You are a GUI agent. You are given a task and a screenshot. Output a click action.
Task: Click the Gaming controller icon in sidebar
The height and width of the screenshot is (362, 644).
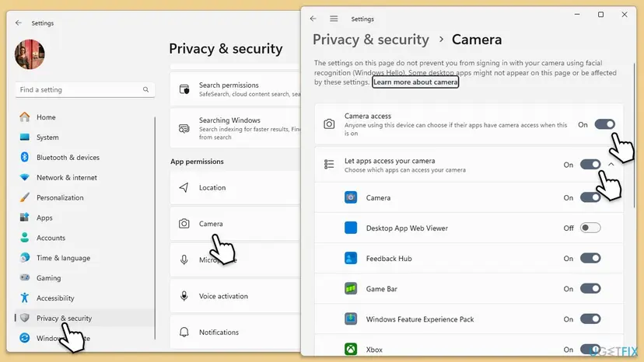[25, 278]
